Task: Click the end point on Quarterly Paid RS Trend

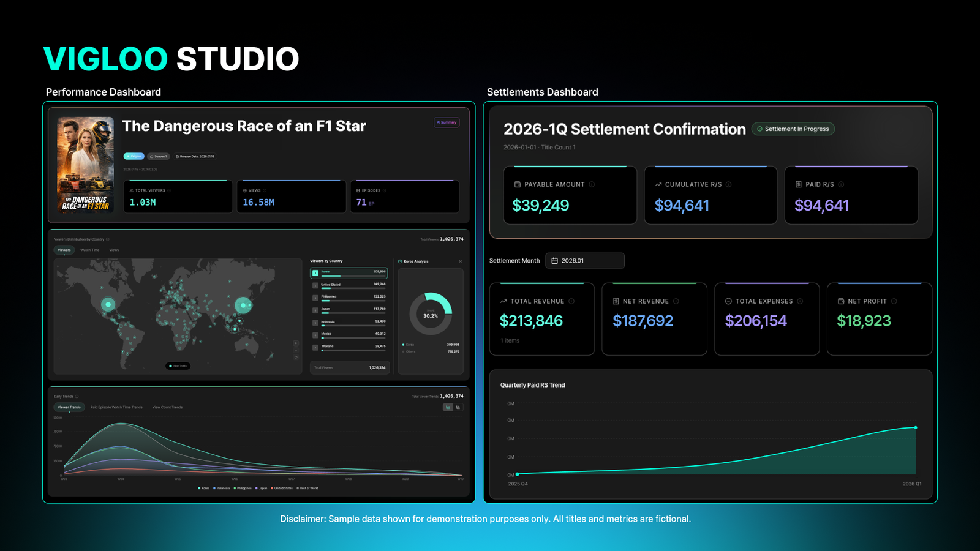Action: [x=916, y=427]
